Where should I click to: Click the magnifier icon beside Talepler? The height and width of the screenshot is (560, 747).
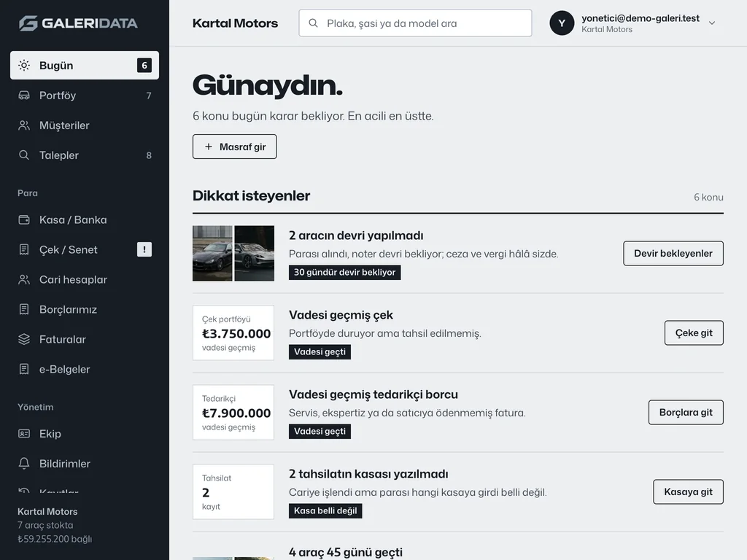click(24, 155)
